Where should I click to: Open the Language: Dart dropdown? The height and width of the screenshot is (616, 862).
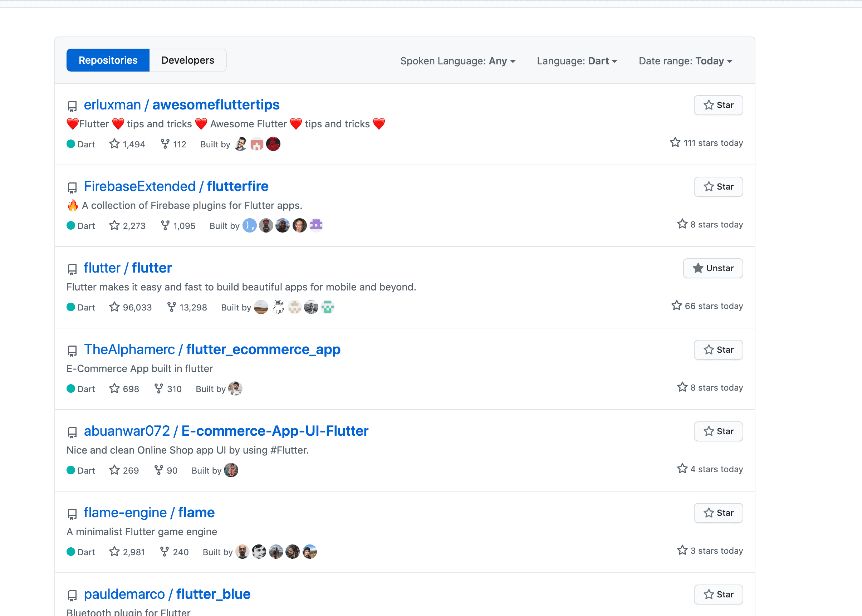coord(577,61)
